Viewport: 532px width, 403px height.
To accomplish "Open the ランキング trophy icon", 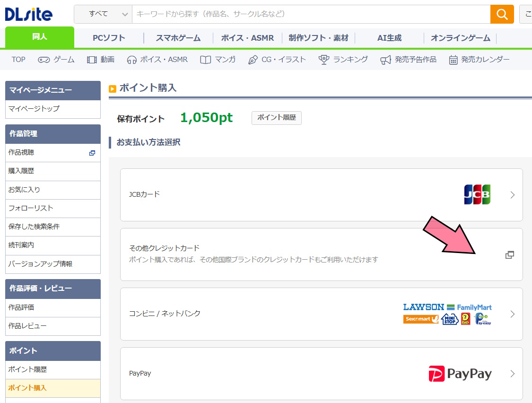I will (323, 59).
